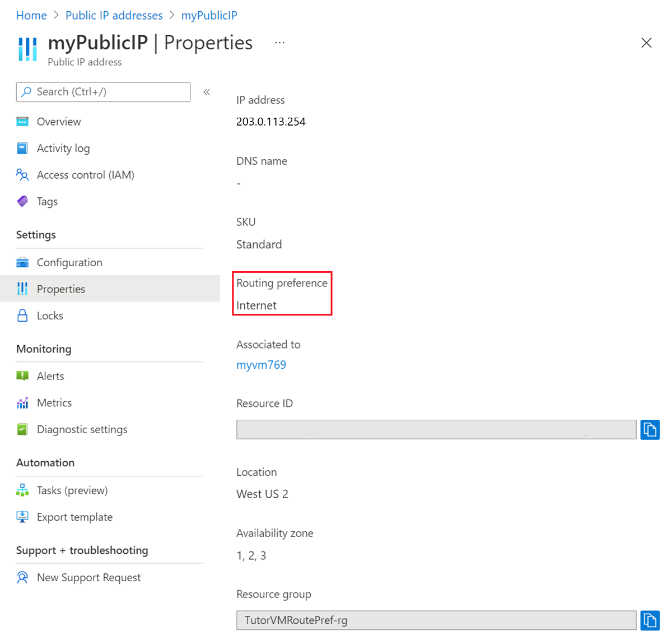Screen dimensions: 672x640
Task: Go to Public IP addresses breadcrumb
Action: click(x=114, y=15)
